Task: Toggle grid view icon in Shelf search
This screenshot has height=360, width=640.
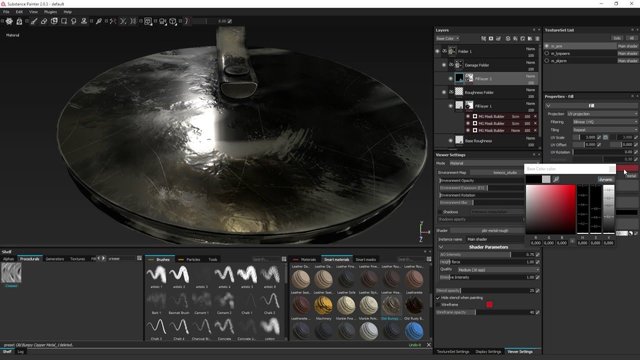Action: click(x=139, y=258)
